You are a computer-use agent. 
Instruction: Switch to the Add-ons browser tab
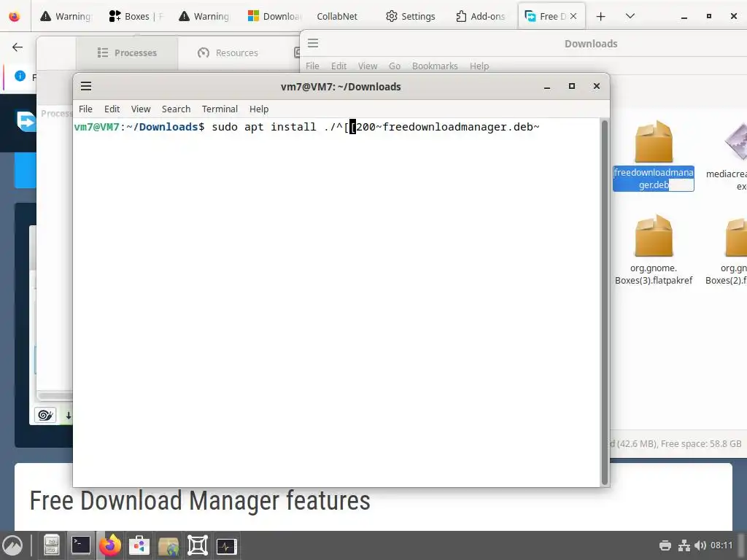click(480, 16)
